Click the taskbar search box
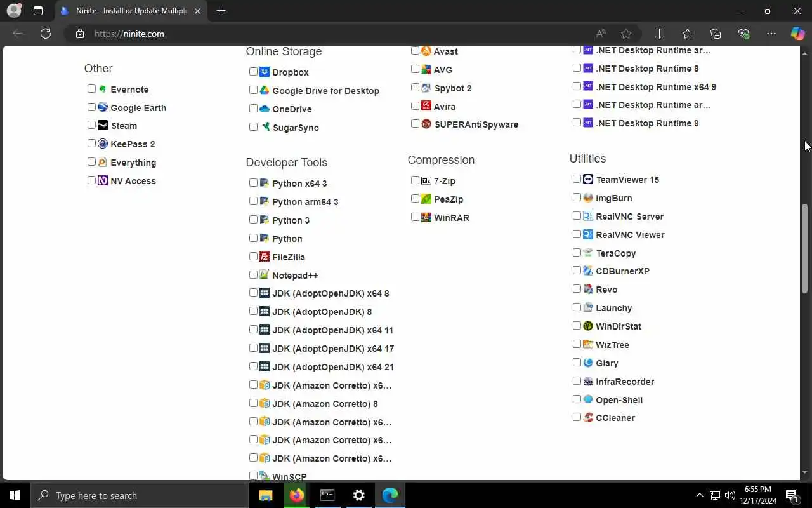The width and height of the screenshot is (812, 508). pos(140,495)
